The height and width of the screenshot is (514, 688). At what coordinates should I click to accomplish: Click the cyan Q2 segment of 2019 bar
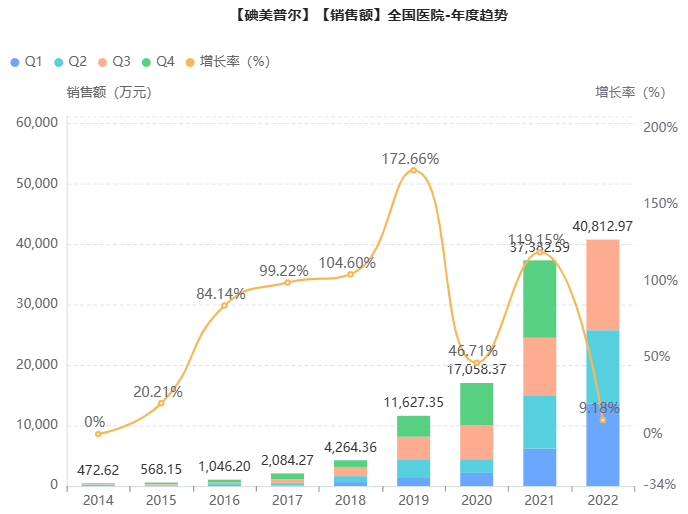tap(413, 469)
